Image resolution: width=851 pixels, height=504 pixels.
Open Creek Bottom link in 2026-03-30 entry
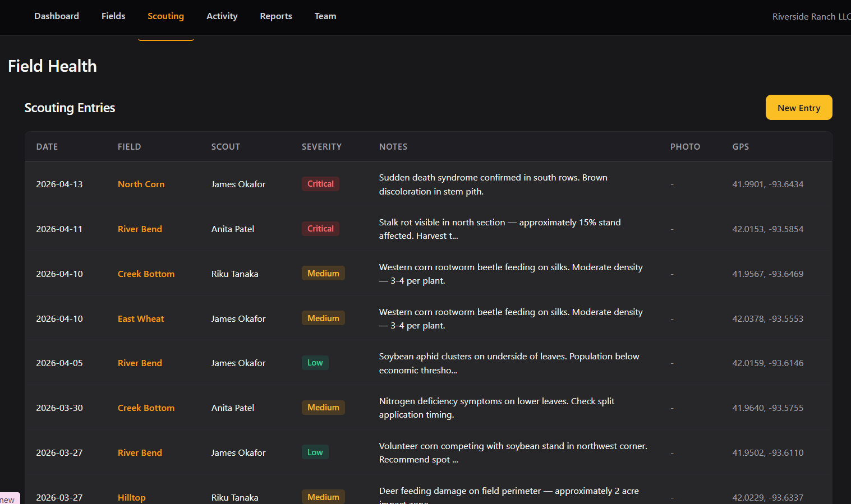[x=146, y=408]
